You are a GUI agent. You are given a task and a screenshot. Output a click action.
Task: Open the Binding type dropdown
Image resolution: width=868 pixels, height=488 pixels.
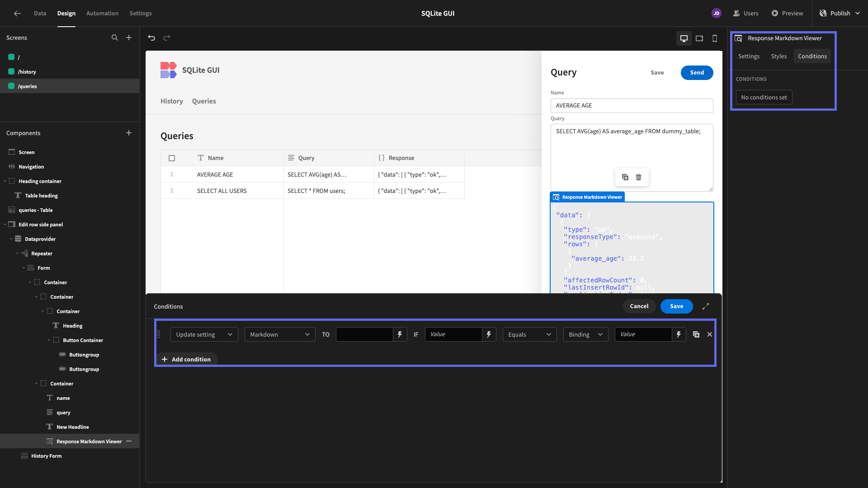pyautogui.click(x=586, y=334)
